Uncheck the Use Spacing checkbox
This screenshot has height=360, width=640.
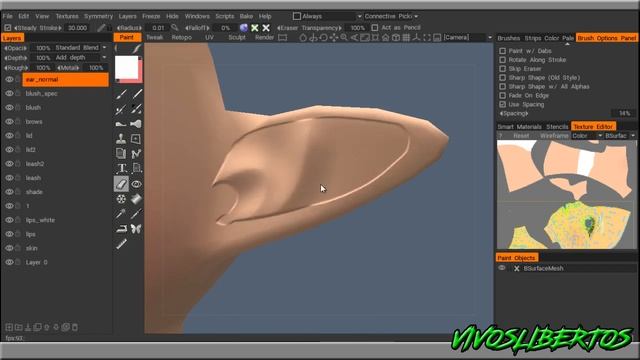point(502,104)
